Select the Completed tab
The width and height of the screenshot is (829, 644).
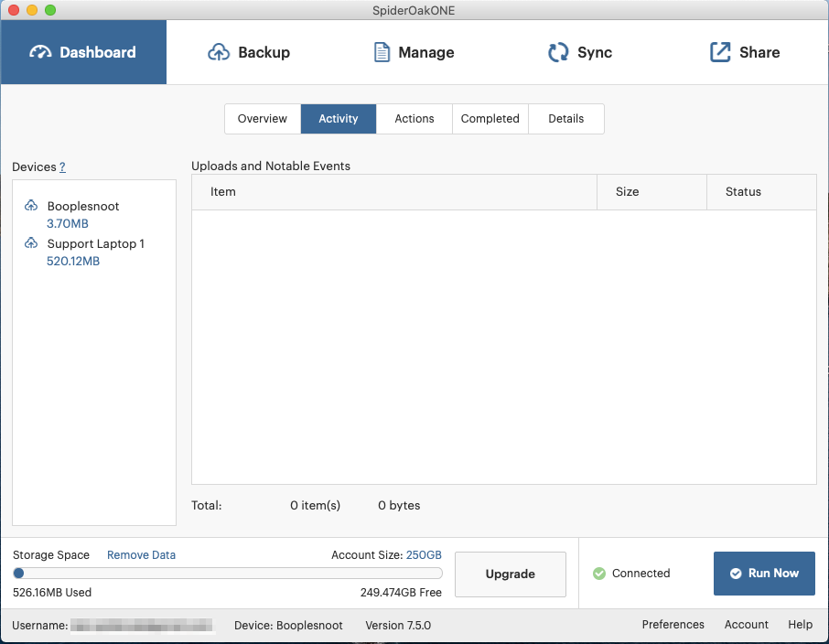[x=490, y=119]
